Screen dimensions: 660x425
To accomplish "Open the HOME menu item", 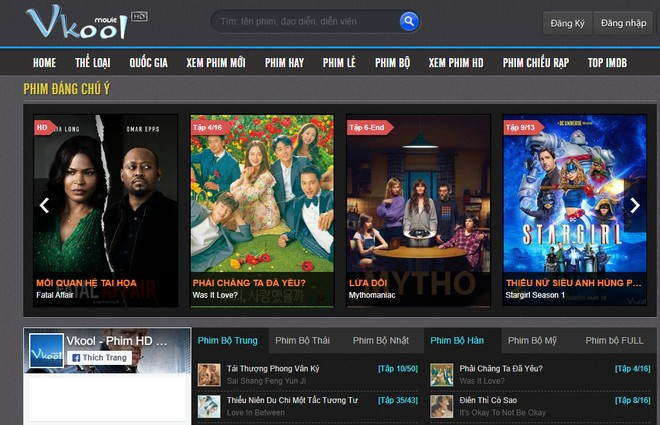I will tap(44, 63).
